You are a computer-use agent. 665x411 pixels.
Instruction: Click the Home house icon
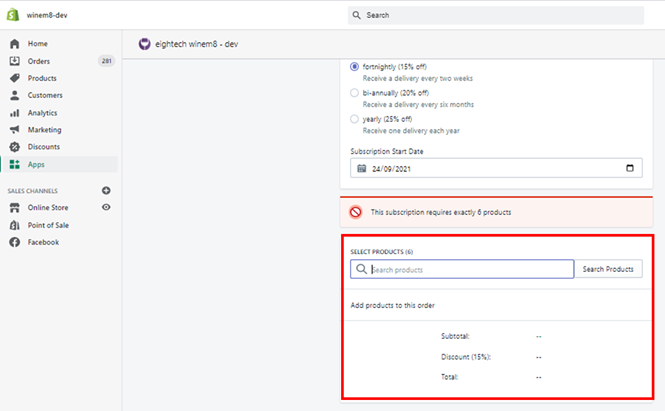click(14, 44)
